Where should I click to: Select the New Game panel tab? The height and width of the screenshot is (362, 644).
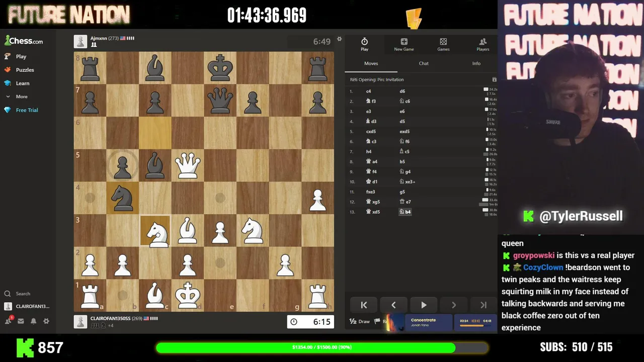tap(404, 44)
